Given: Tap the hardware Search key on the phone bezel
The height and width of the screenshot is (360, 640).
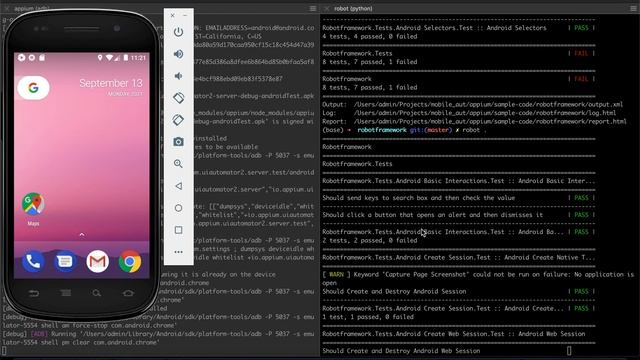Looking at the screenshot, I should (97, 293).
